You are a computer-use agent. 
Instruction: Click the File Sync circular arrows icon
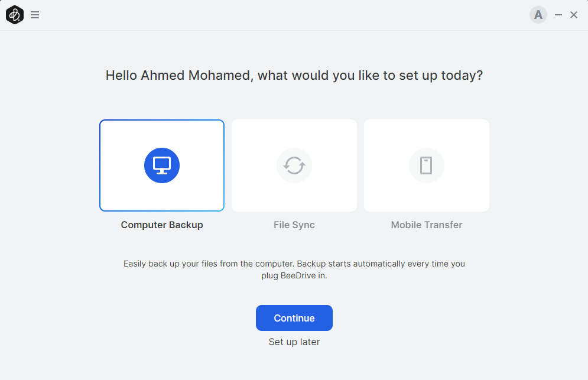click(294, 165)
